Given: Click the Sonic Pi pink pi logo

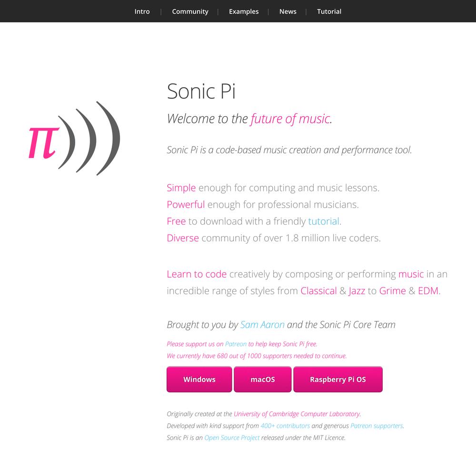Looking at the screenshot, I should 43,143.
